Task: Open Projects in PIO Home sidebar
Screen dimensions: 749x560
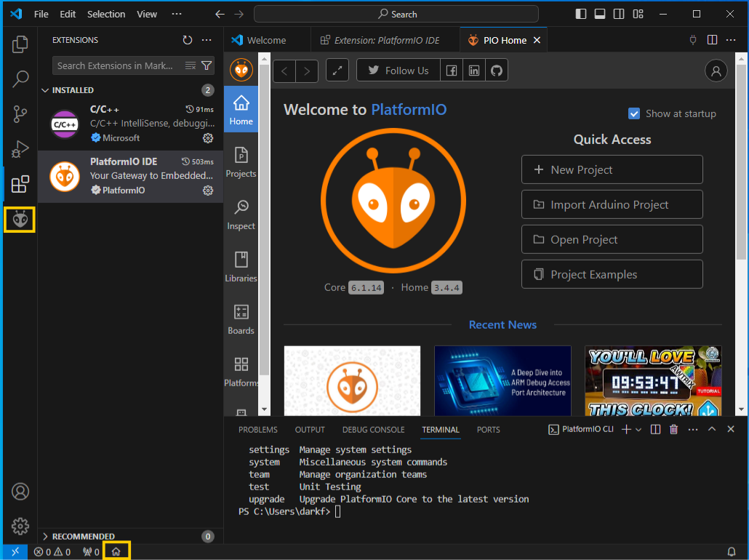Action: click(x=241, y=162)
